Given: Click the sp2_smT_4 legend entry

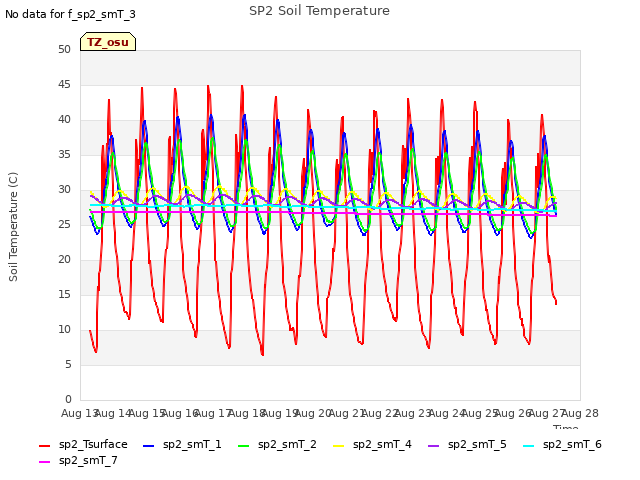Looking at the screenshot, I should tap(372, 444).
